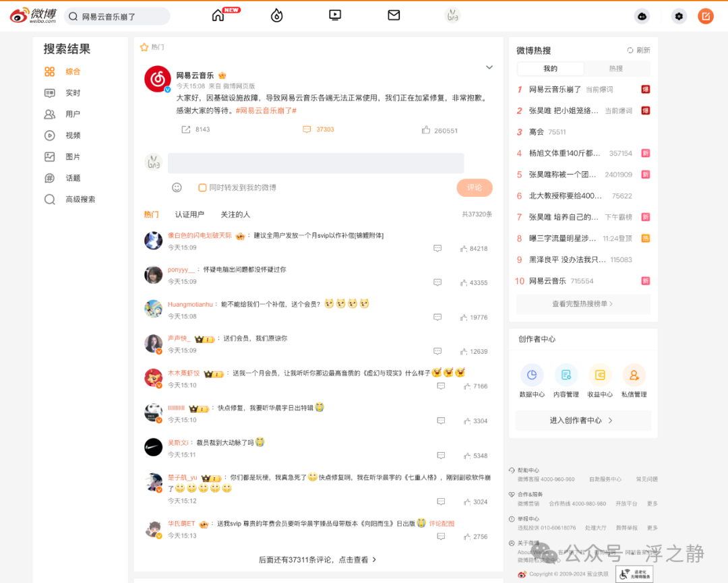Click the search box containing 网易云音乐崩了

click(117, 16)
